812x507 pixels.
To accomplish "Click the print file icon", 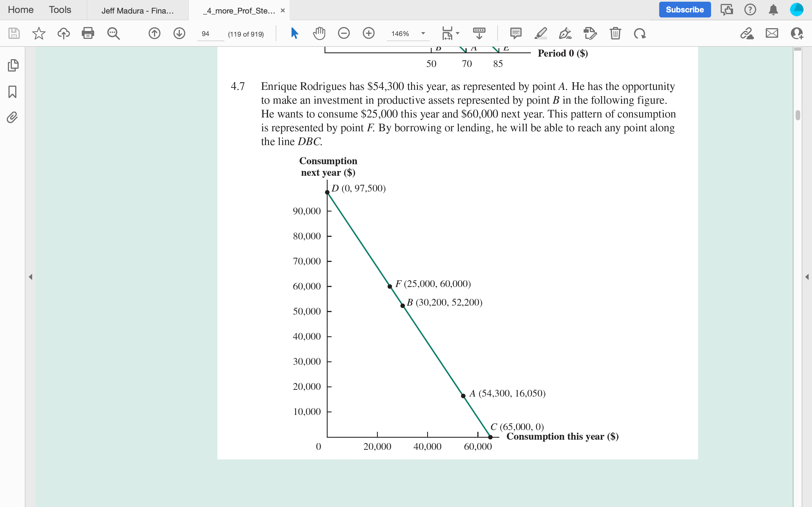I will pyautogui.click(x=88, y=33).
